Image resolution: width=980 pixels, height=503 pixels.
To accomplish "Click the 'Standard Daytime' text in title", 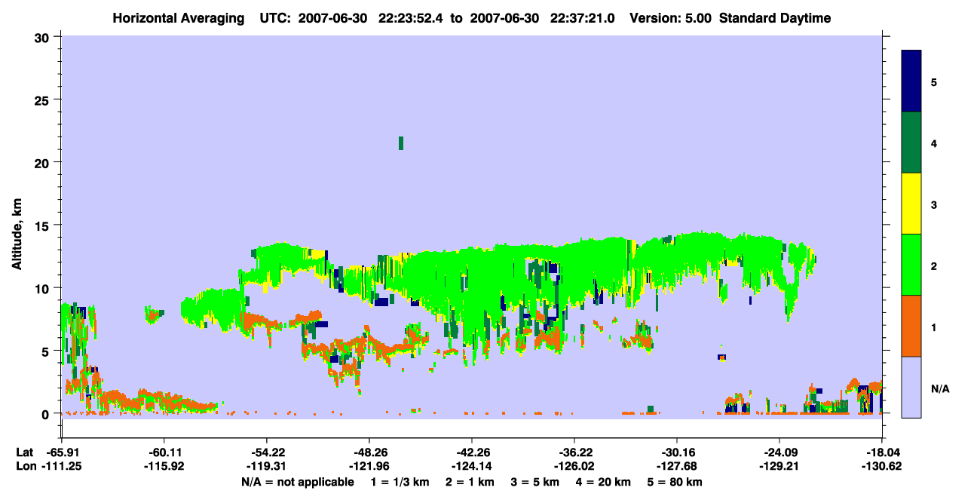I will click(x=775, y=18).
